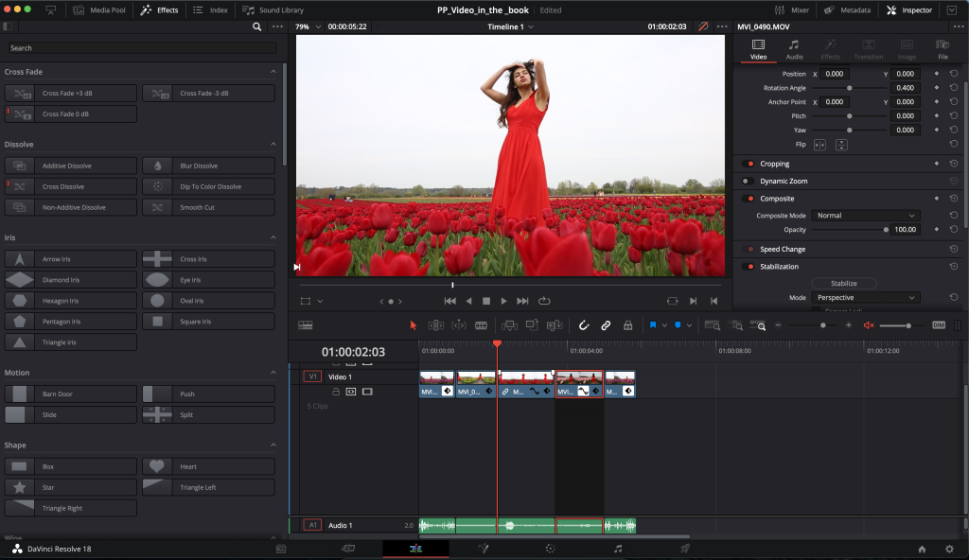Switch to the Fairlight page icon

tap(618, 549)
